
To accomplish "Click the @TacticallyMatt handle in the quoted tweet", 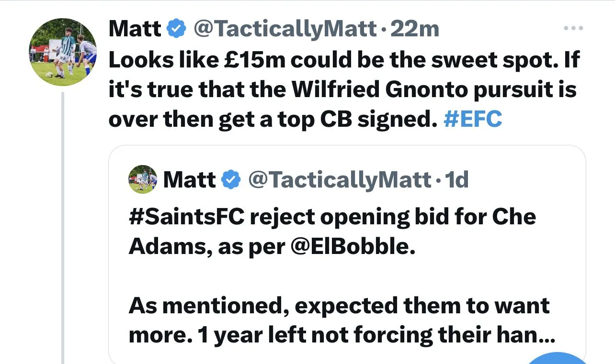I will [339, 180].
